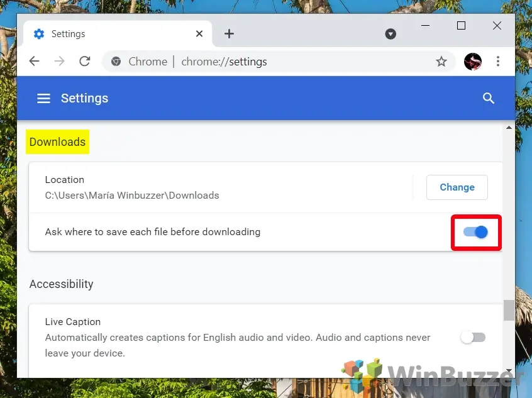The image size is (532, 398).
Task: Reload the current page
Action: pos(84,62)
